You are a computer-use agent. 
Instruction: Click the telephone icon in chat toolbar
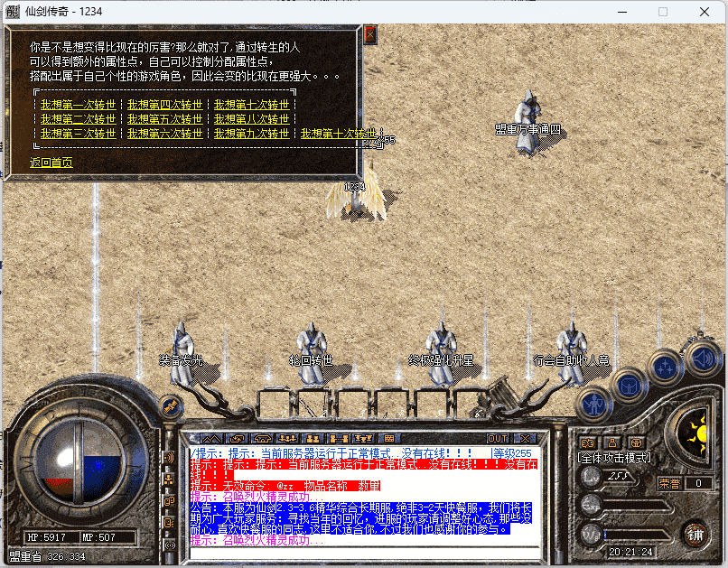pyautogui.click(x=262, y=439)
